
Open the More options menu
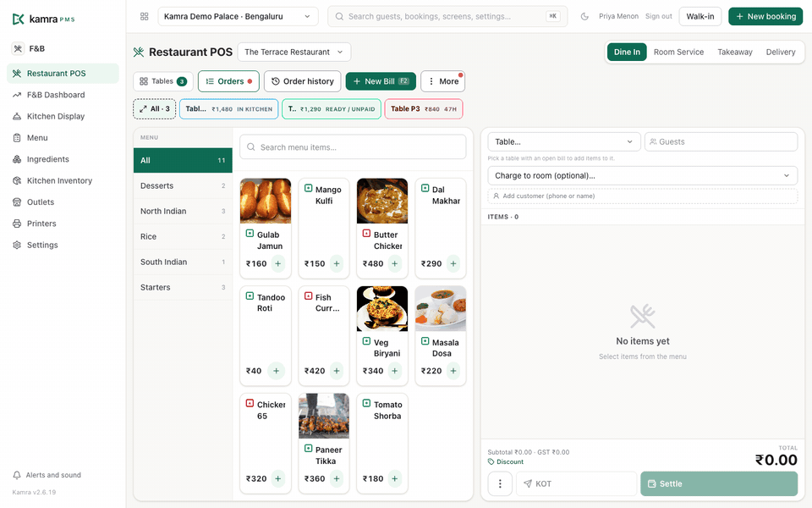(x=442, y=81)
